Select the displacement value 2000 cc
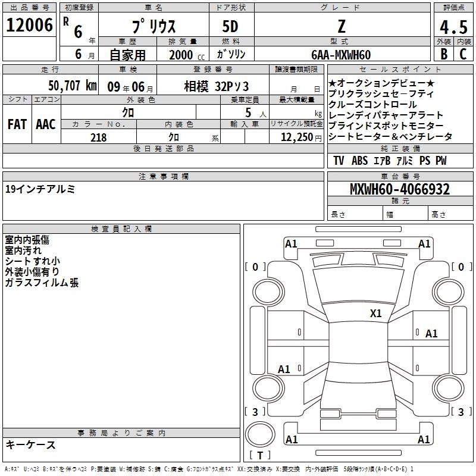This screenshot has height=476, width=476. (x=187, y=55)
